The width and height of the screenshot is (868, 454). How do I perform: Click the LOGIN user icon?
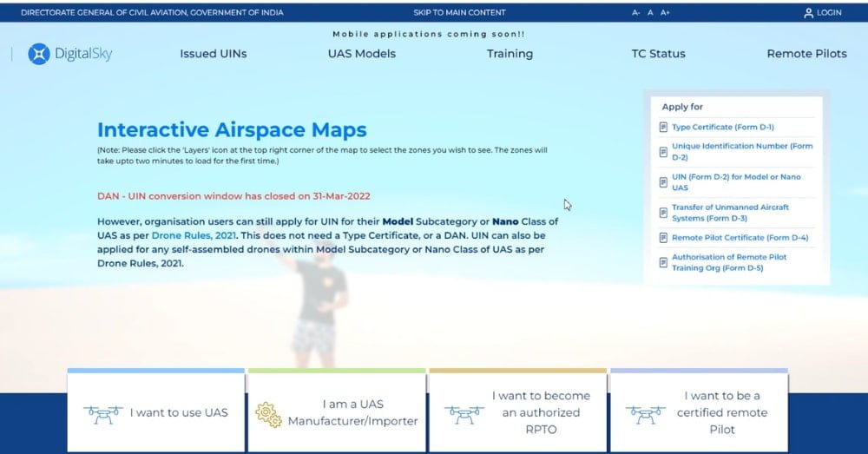click(x=808, y=13)
